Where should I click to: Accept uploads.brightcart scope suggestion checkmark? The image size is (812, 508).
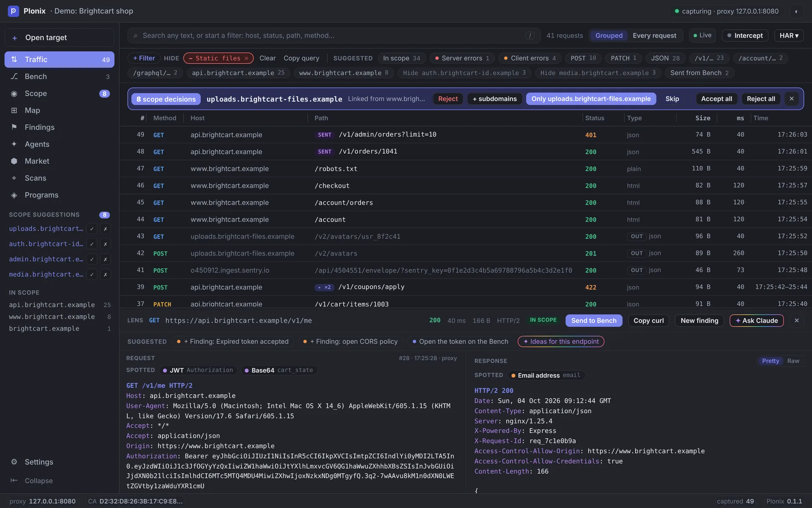pos(92,229)
